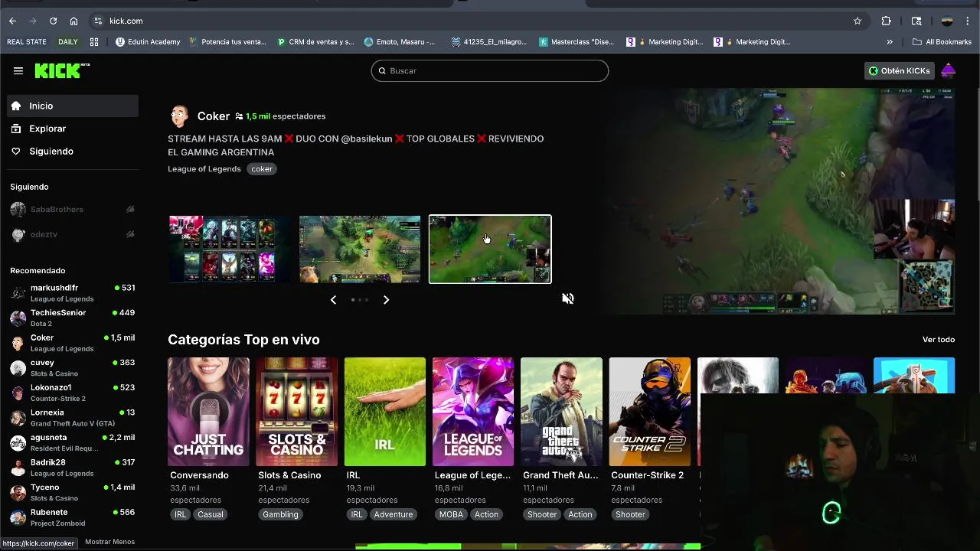Click the carousel pagination dots
This screenshot has width=980, height=551.
point(360,300)
